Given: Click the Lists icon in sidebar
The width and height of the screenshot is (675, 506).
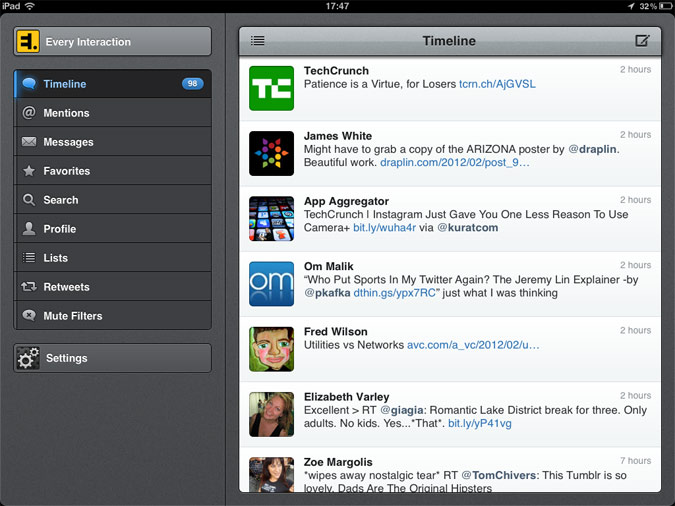Looking at the screenshot, I should pyautogui.click(x=29, y=258).
